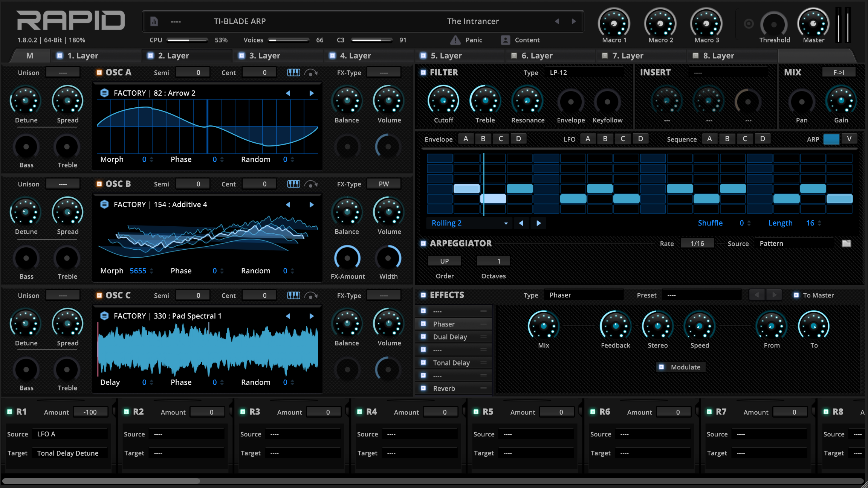Switch to the 5. Layer tab
This screenshot has height=488, width=868.
[459, 56]
